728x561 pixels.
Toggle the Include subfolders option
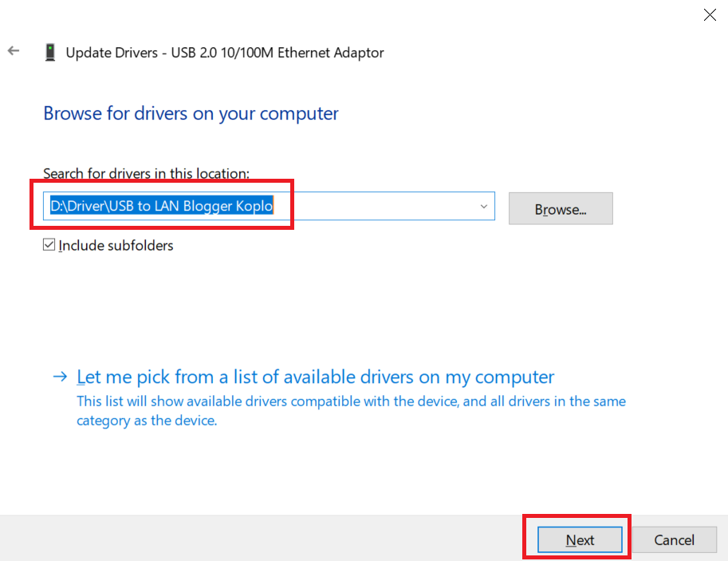[46, 245]
